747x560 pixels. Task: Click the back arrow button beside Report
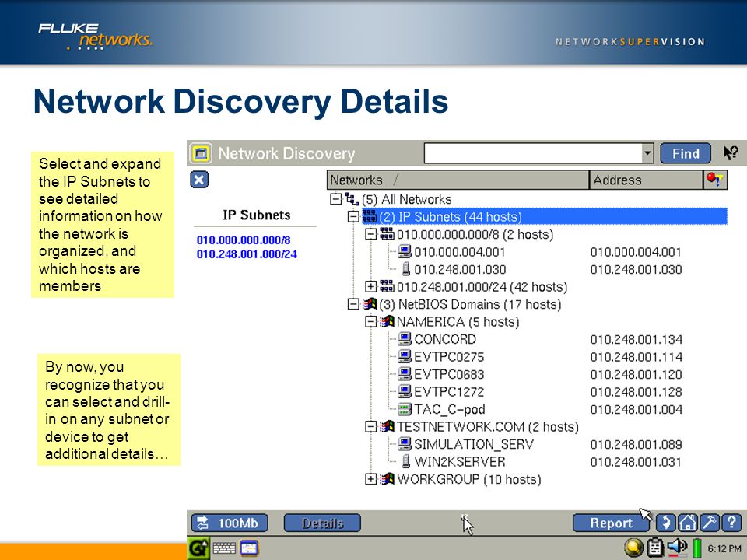pyautogui.click(x=665, y=523)
